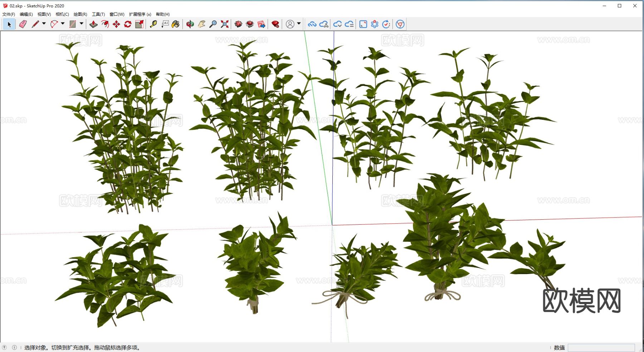Click the info icon in status bar
The image size is (644, 352).
14,347
